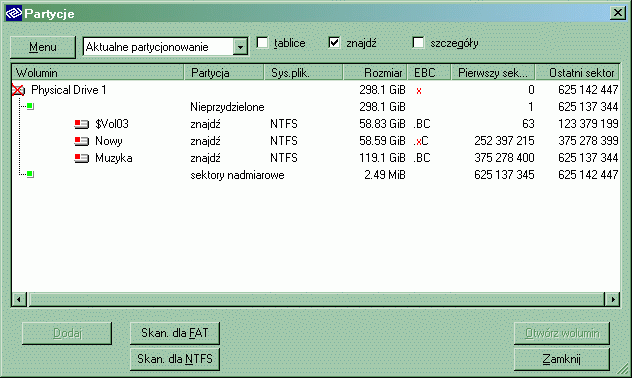Uncheck the znajdź checkbox
This screenshot has height=378, width=632.
coord(334,43)
